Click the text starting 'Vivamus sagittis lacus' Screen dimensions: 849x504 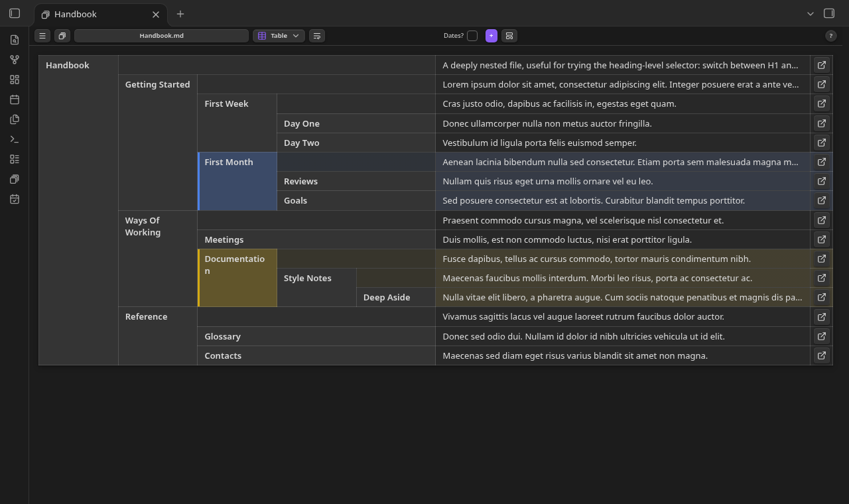584,317
